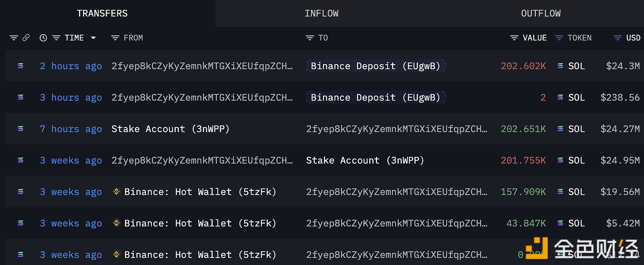Click Binance logo in 157.909K SOL row
The height and width of the screenshot is (265, 644).
[x=116, y=191]
